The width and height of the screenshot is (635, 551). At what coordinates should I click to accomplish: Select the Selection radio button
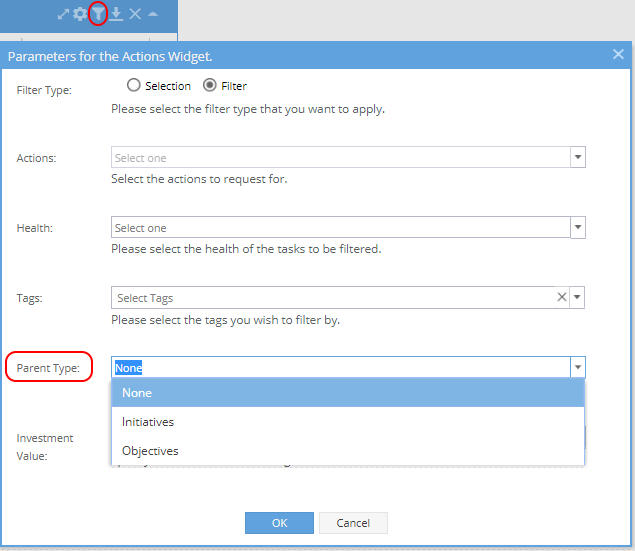coord(133,85)
